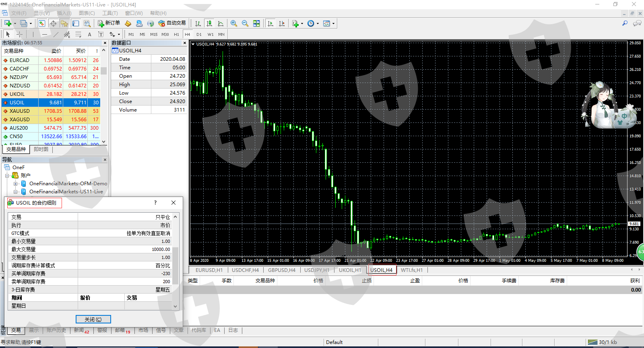Zoom out of the chart
The height and width of the screenshot is (348, 644).
click(245, 23)
